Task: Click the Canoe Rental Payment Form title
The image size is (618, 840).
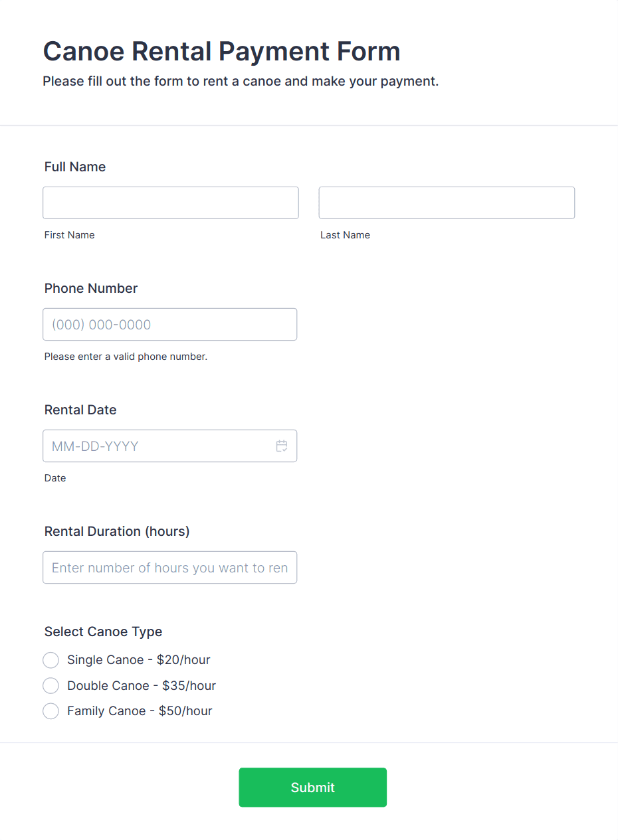Action: [222, 51]
